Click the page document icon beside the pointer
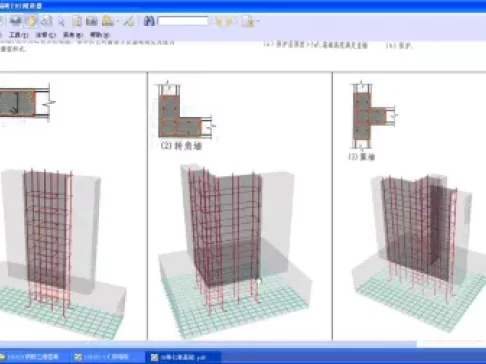Image resolution: width=486 pixels, height=364 pixels. [77, 21]
